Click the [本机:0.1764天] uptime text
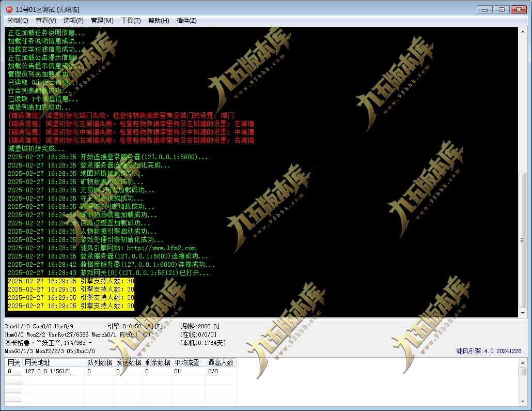This screenshot has width=532, height=411. (203, 343)
